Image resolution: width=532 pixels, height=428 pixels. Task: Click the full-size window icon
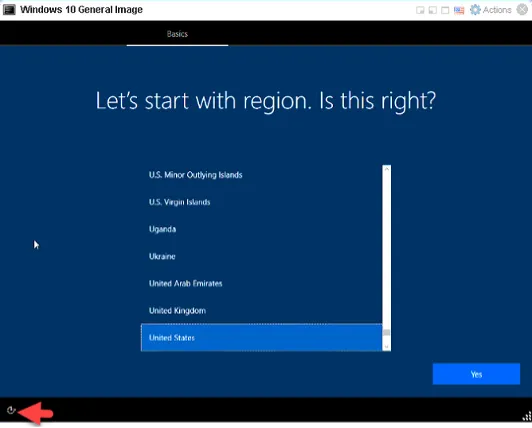(445, 10)
